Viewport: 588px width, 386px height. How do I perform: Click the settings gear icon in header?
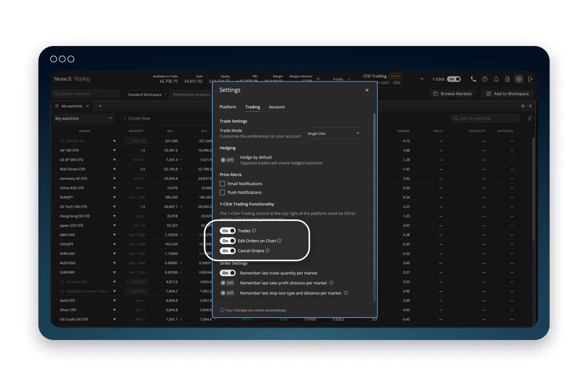tap(519, 79)
